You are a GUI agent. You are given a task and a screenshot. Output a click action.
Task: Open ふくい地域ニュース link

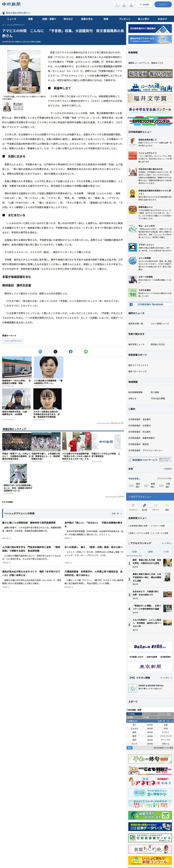click(160, 323)
